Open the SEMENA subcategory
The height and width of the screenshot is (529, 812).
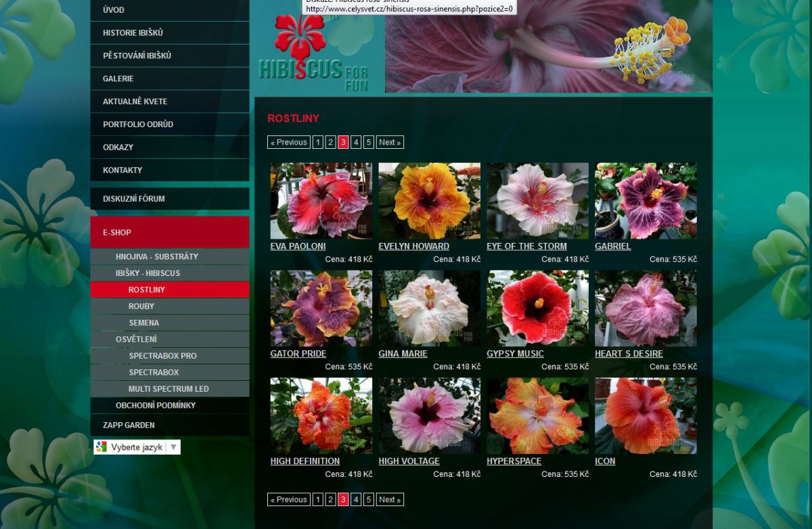pyautogui.click(x=170, y=323)
